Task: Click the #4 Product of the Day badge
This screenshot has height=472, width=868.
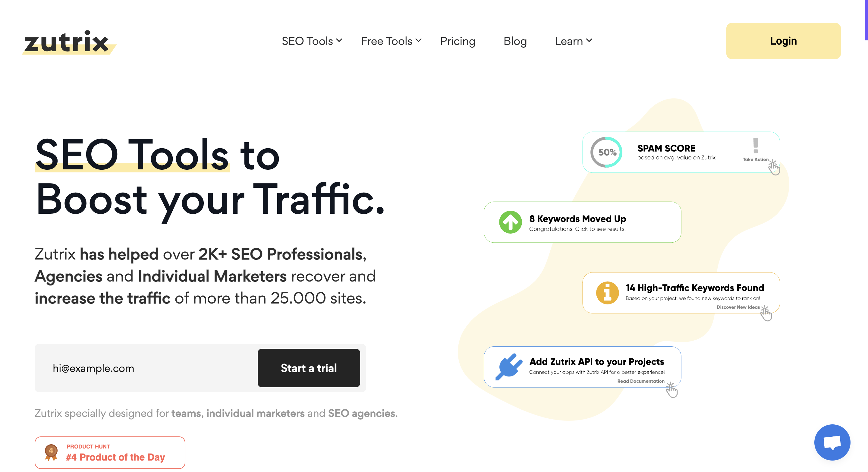Action: click(x=110, y=453)
